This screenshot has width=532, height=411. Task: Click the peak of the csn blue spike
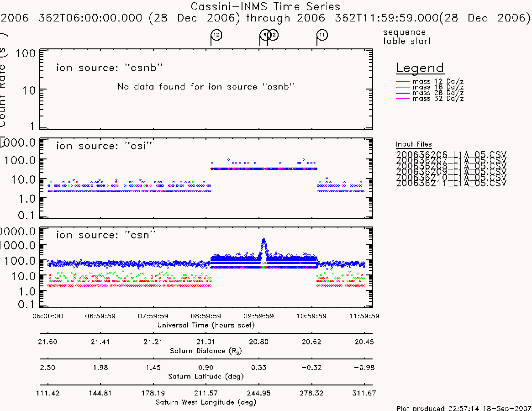(264, 240)
